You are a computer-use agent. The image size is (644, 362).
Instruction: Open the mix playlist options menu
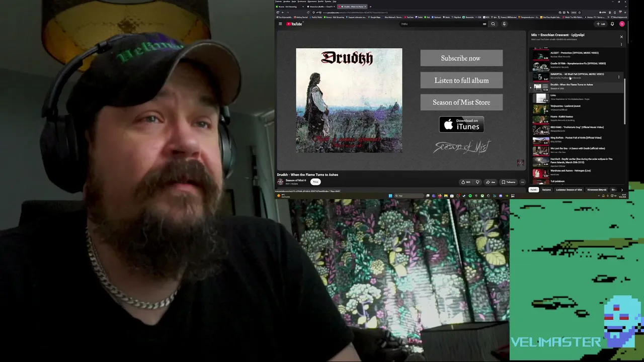click(x=621, y=44)
